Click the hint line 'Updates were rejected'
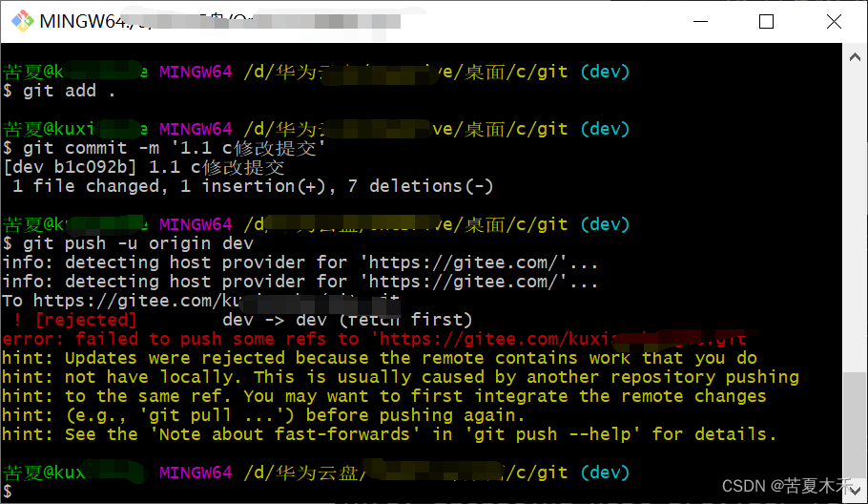Image resolution: width=868 pixels, height=504 pixels. pyautogui.click(x=380, y=358)
